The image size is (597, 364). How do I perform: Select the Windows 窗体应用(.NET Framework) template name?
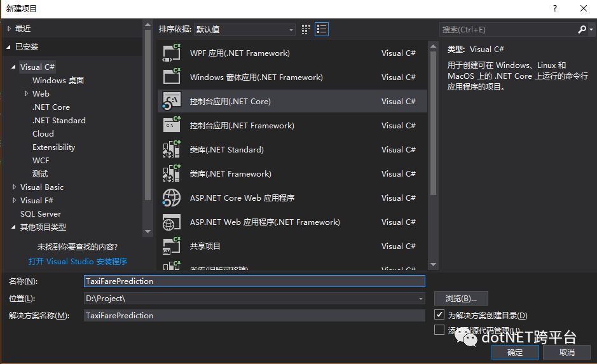coord(256,78)
